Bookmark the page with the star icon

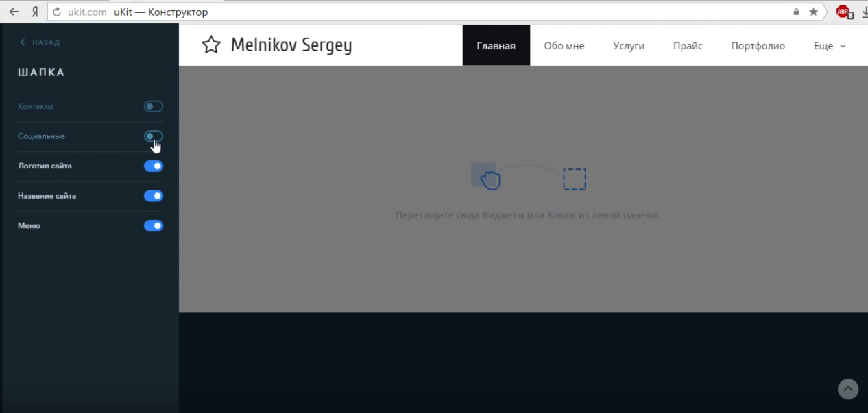pos(813,12)
